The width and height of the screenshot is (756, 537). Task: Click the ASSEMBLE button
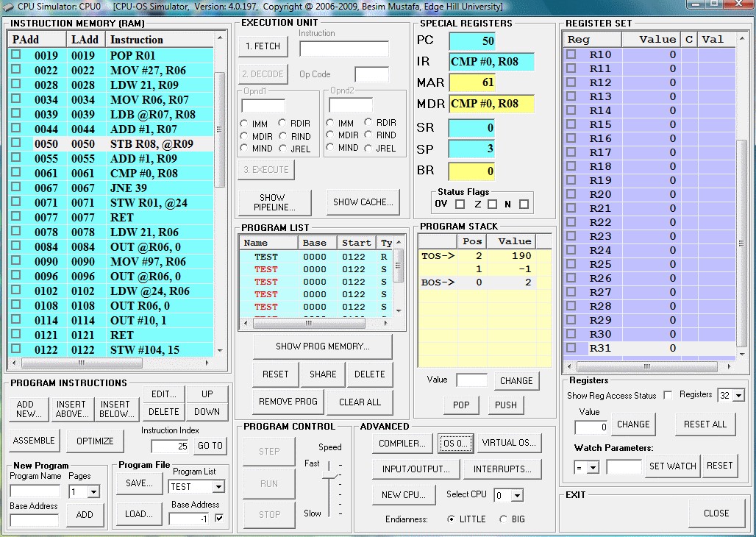(34, 441)
